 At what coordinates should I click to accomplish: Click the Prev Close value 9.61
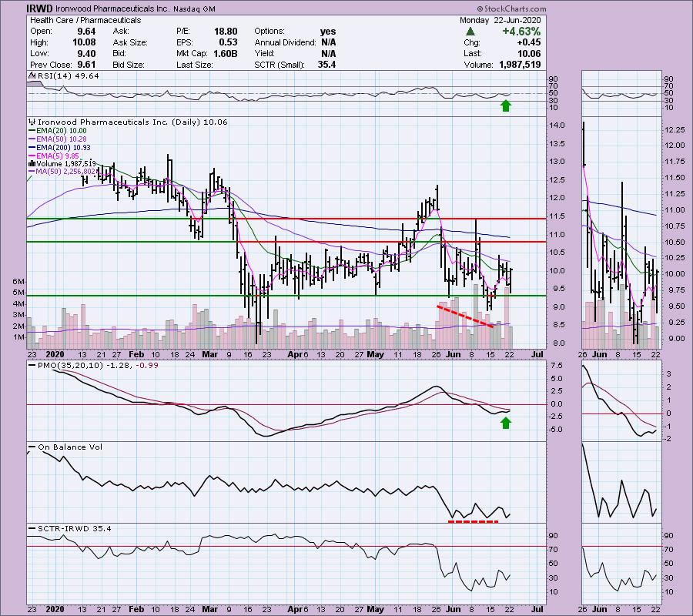click(x=86, y=65)
